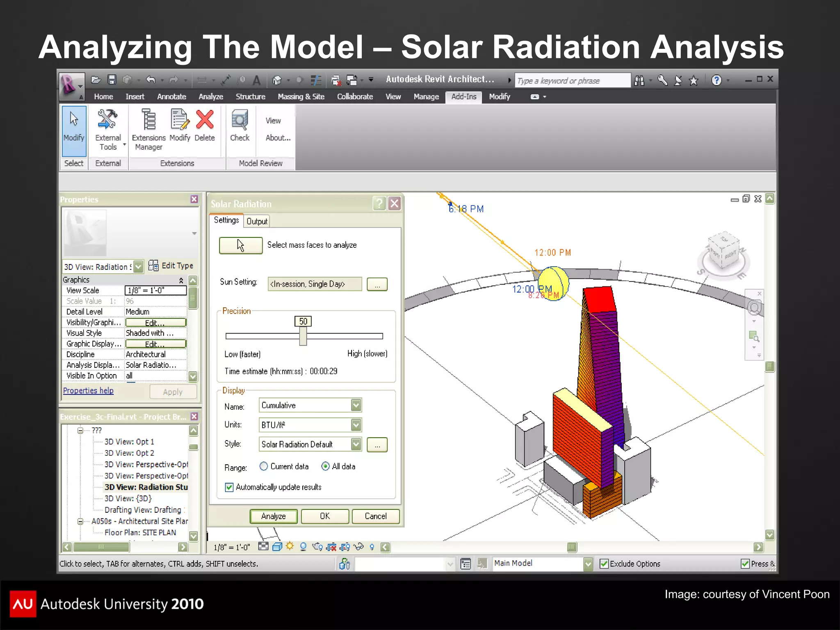Screen dimensions: 840x630
Task: Click the Model Review Check icon
Action: (x=240, y=126)
